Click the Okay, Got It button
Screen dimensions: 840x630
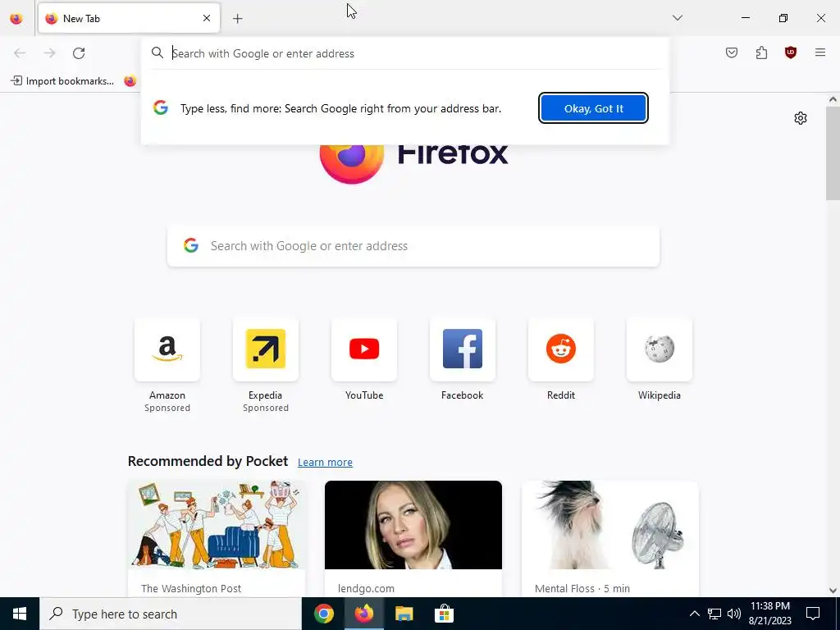(x=594, y=108)
